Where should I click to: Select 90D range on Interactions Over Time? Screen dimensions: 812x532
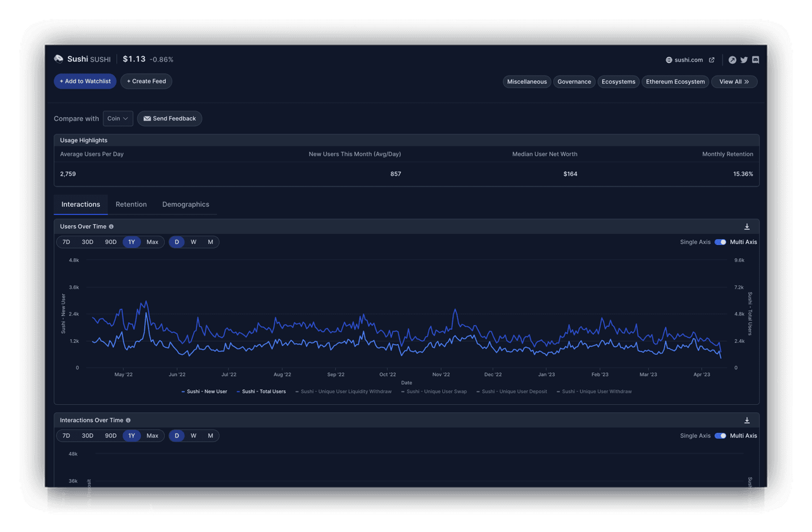(x=111, y=436)
